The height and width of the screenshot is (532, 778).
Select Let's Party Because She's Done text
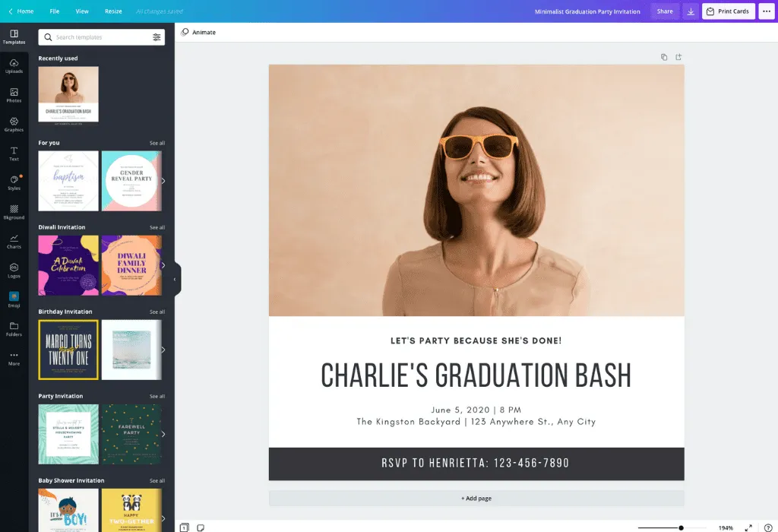(x=476, y=340)
